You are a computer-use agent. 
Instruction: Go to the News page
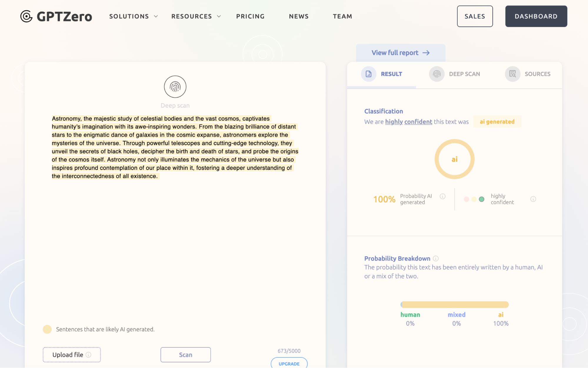[x=299, y=16]
